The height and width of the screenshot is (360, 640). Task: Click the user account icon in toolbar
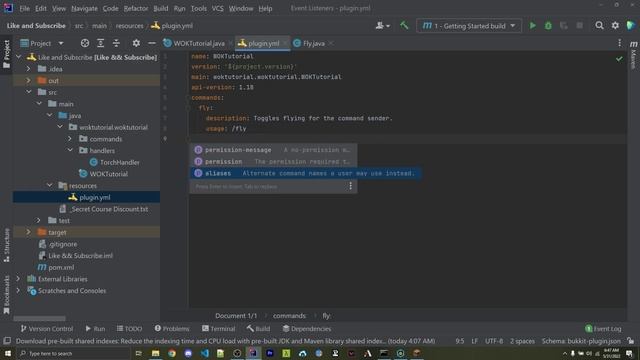click(382, 26)
